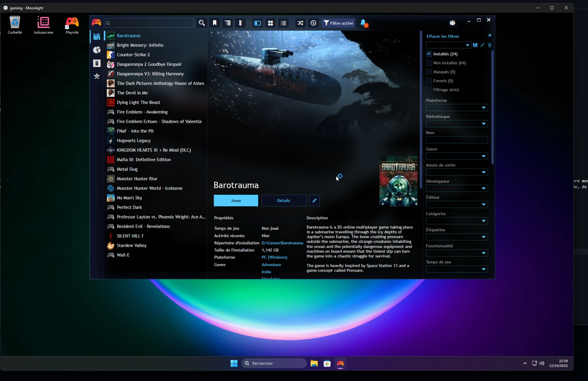This screenshot has height=381, width=588.
Task: Click the Nom filter text field
Action: pos(457,140)
